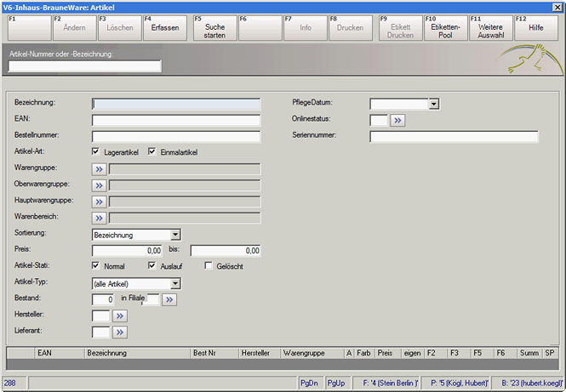Open the Warengruppe lookup arrow button

[x=100, y=169]
